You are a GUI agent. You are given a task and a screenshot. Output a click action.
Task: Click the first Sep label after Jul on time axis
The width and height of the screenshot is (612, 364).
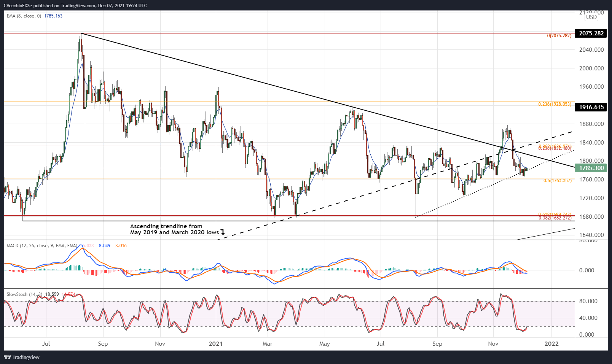click(x=103, y=343)
